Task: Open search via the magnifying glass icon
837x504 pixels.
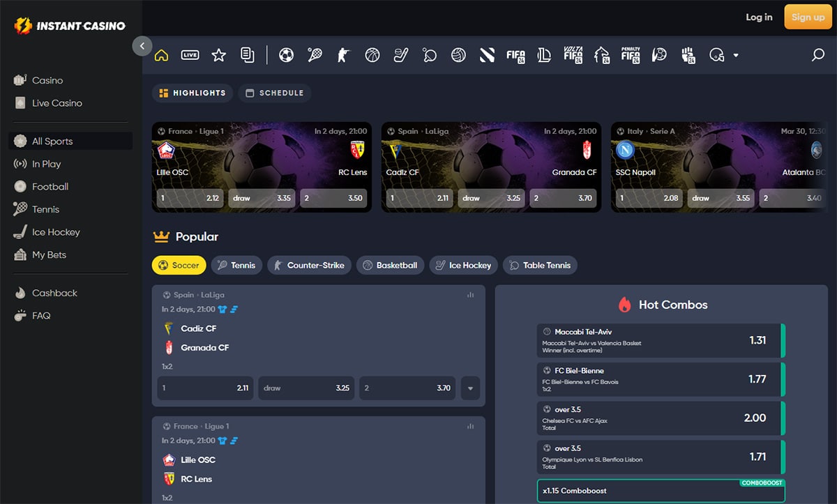Action: tap(817, 54)
